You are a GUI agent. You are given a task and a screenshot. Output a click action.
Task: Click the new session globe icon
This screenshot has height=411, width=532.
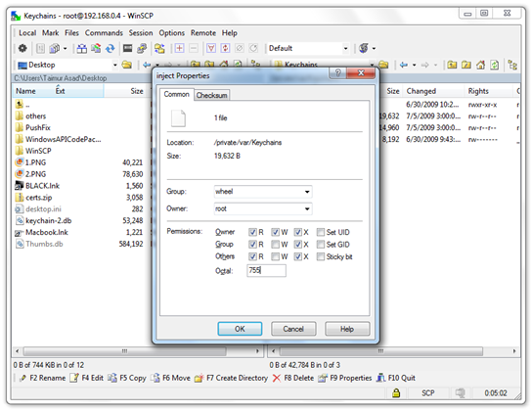364,48
